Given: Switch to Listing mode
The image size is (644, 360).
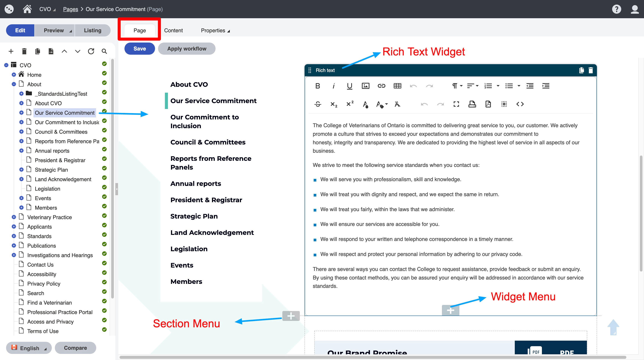Looking at the screenshot, I should point(92,31).
